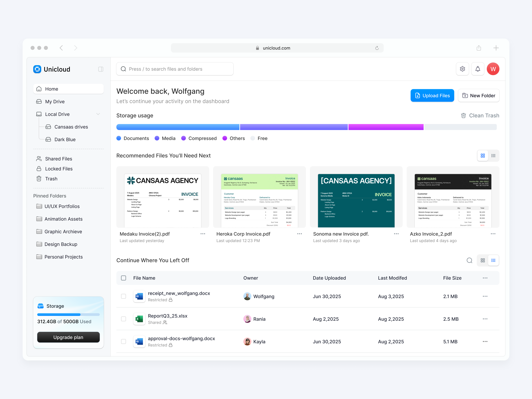
Task: Check the select-all checkbox in file list header
Action: point(123,278)
